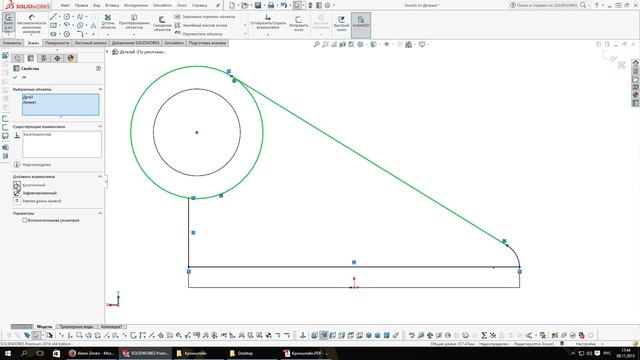
Task: Open the DimXpert manager tab icon
Action: (x=57, y=58)
